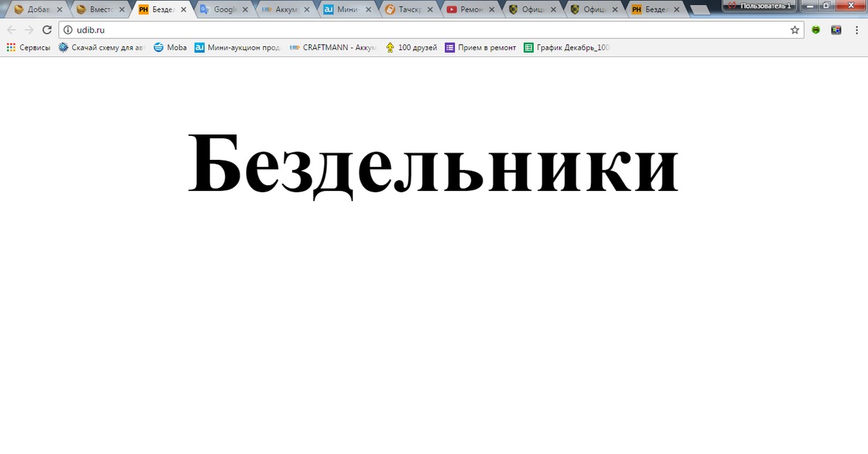Click the colorful extension icon beside the menu
Image resolution: width=868 pixels, height=454 pixels.
click(x=836, y=30)
